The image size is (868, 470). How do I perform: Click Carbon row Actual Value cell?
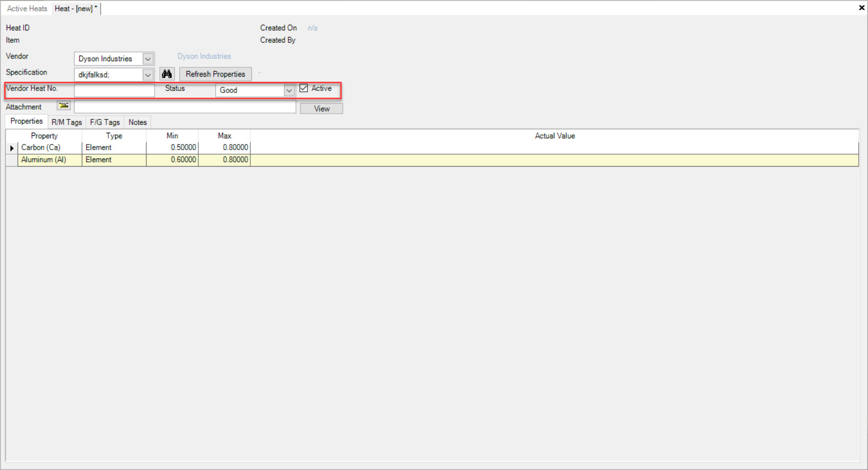555,148
